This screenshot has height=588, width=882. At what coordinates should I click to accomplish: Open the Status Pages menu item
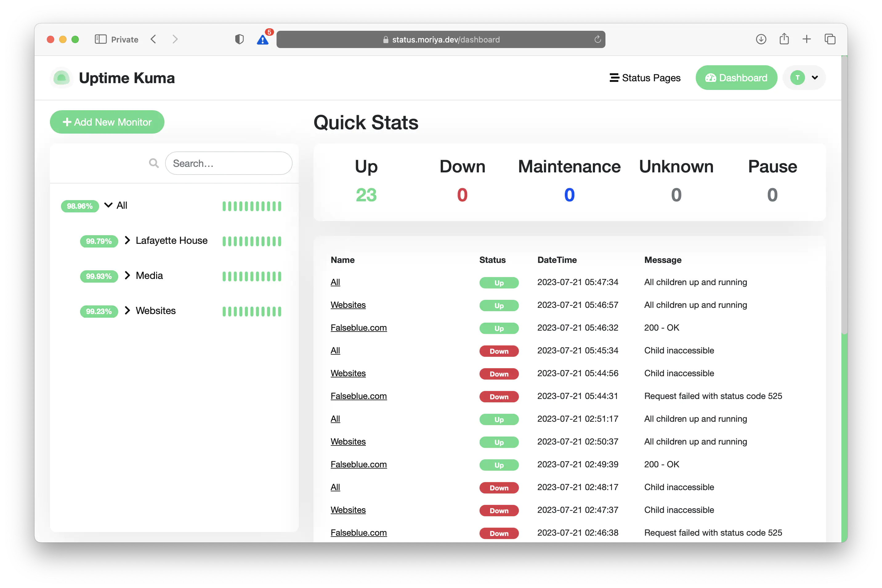pyautogui.click(x=645, y=78)
